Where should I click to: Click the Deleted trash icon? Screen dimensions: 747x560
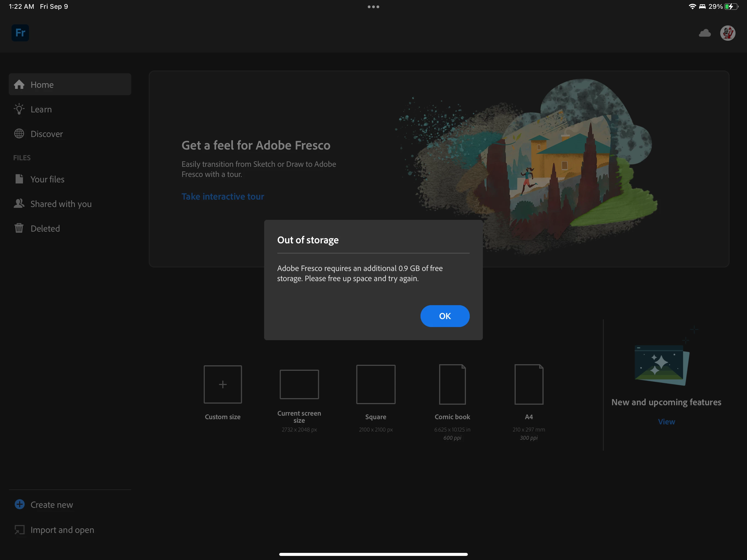point(19,228)
